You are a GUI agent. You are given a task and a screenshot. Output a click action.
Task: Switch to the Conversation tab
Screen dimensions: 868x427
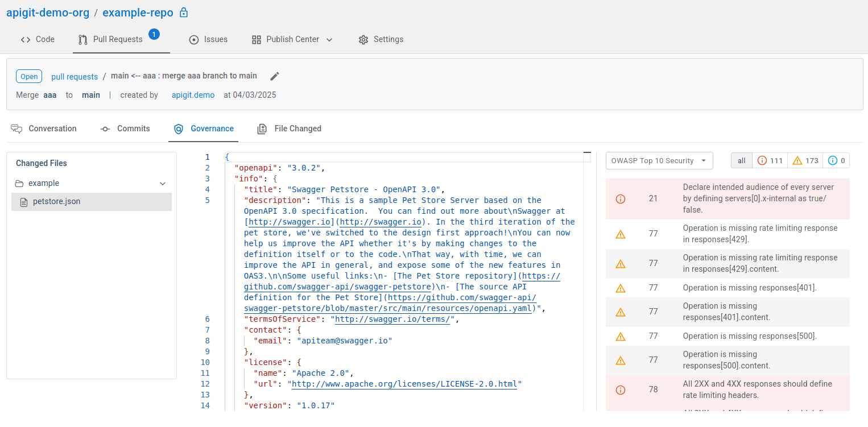(x=44, y=129)
